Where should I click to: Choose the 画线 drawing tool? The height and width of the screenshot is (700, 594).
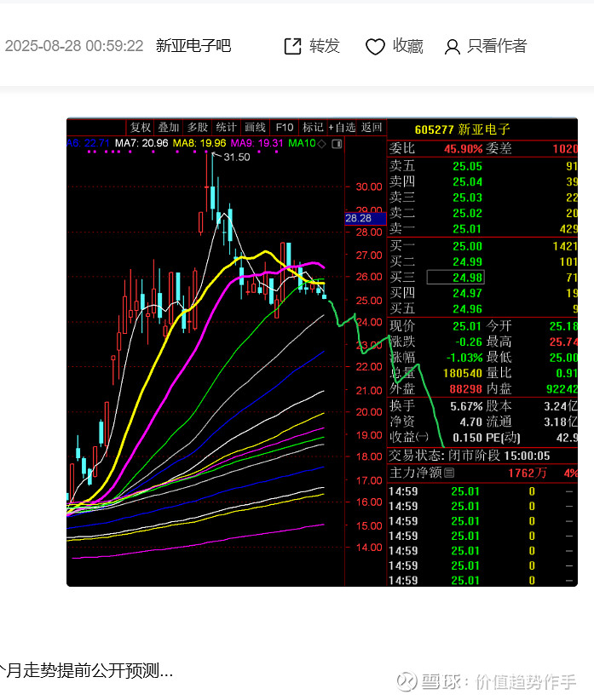pos(255,128)
